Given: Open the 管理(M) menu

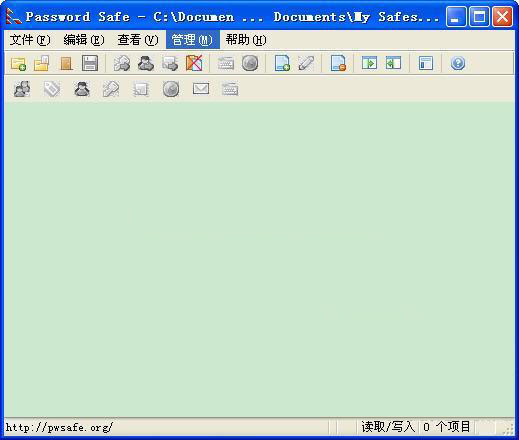Looking at the screenshot, I should point(192,40).
